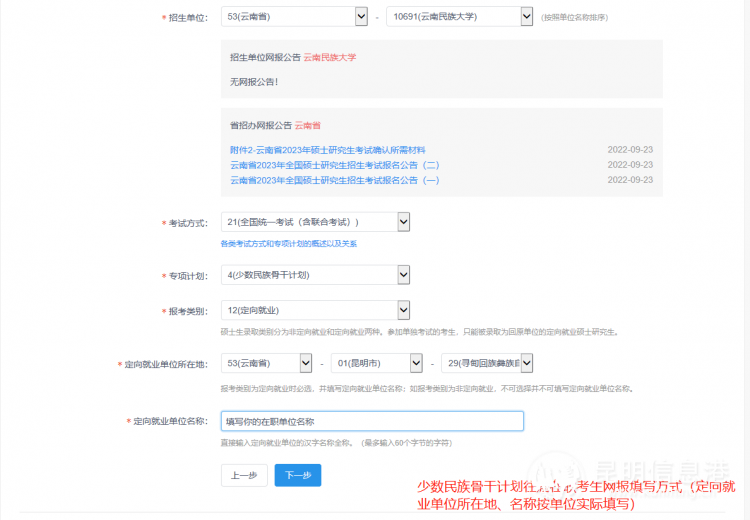Select the employer location province dropdown
Viewport: 750px width, 520px height.
[266, 364]
